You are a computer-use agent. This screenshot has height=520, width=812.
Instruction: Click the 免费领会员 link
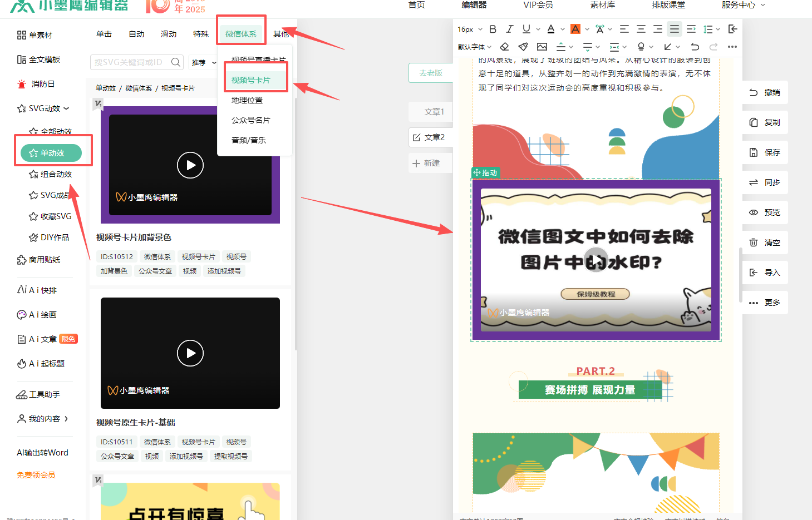coord(36,475)
